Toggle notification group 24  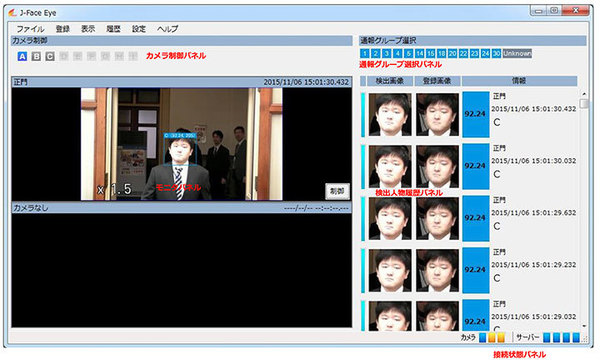[486, 54]
